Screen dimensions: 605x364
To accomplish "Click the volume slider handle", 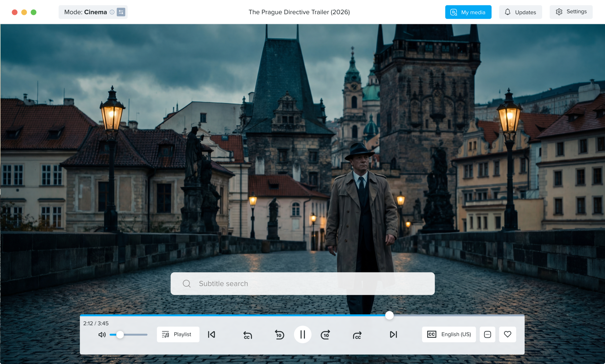I will [x=120, y=335].
